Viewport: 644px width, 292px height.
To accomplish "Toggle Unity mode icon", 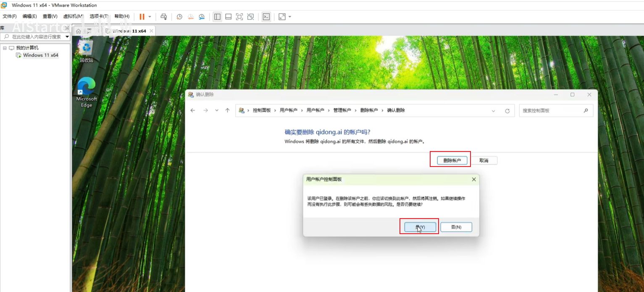I will (250, 17).
